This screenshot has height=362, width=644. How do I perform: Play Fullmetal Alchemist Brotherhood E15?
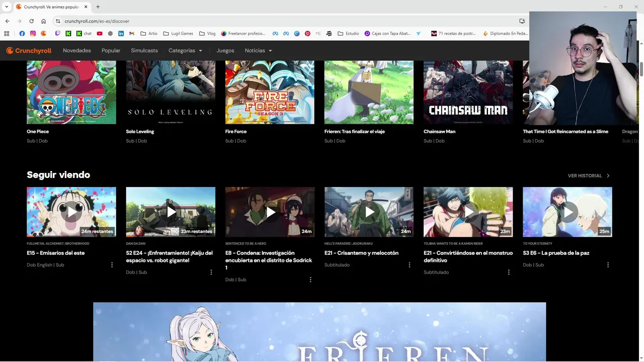click(x=71, y=212)
